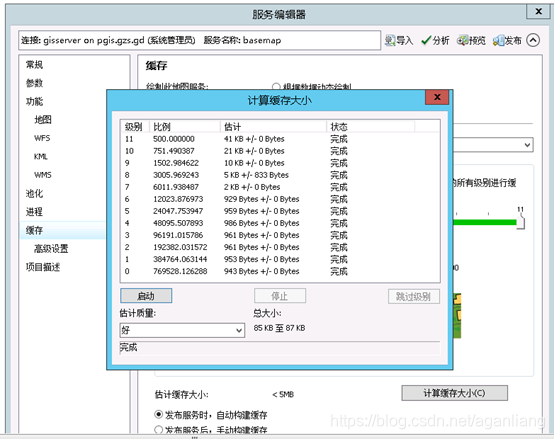
Task: Click the total size text 85 KB 至 87 KB
Action: pyautogui.click(x=279, y=328)
